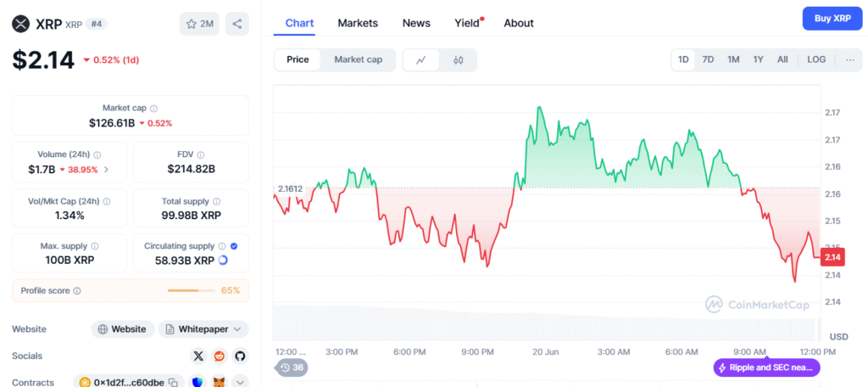Click the 36 history events badge
This screenshot has height=387, width=868.
pyautogui.click(x=292, y=367)
